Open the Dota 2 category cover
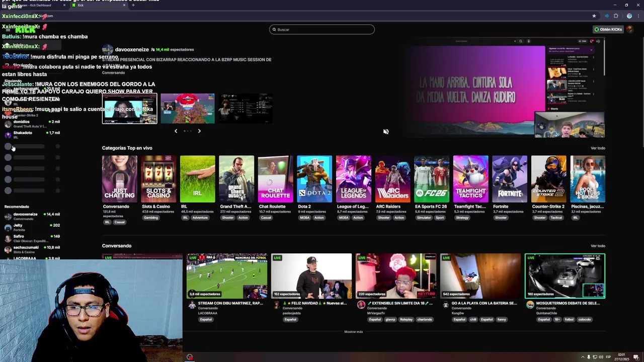The height and width of the screenshot is (362, 644). tap(314, 178)
